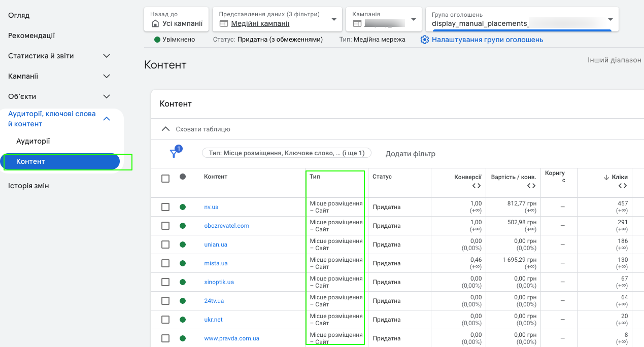Click the Інший діапазон date range text
Screen dimensions: 644x347
coord(615,60)
